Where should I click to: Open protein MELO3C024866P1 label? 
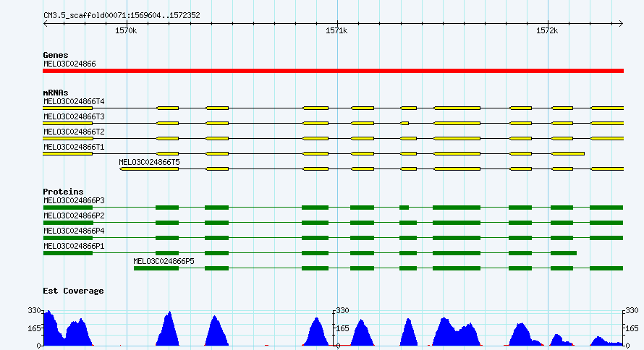[74, 246]
